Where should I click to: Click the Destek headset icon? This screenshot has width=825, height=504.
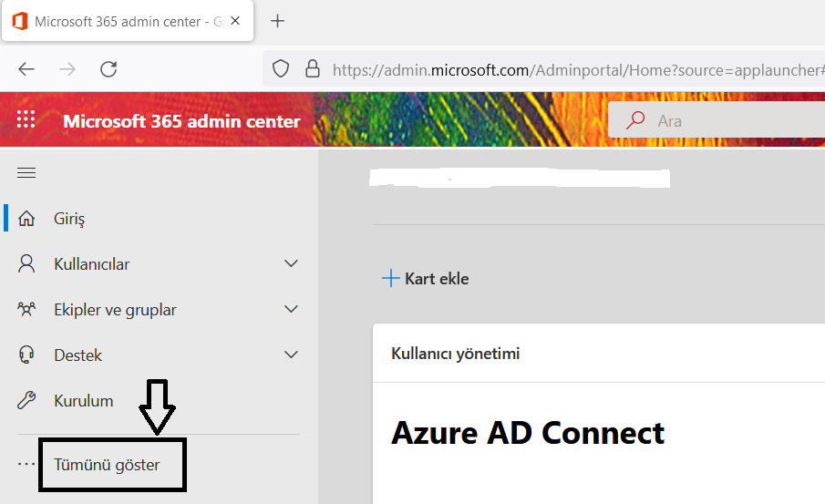tap(26, 355)
